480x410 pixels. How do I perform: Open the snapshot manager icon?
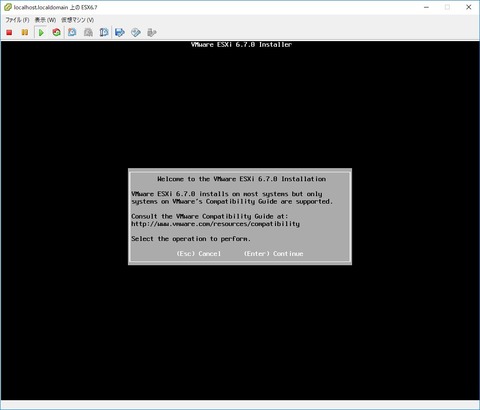point(104,33)
